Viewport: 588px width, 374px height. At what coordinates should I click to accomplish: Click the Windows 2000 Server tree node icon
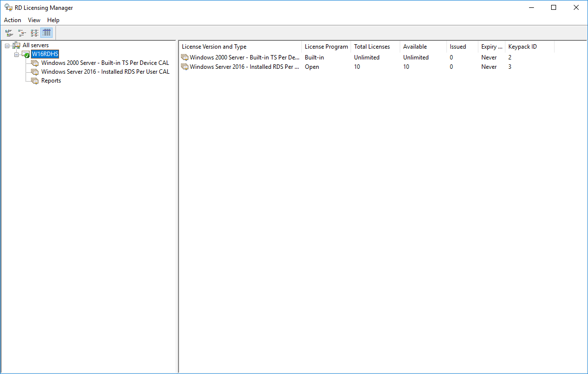[35, 63]
